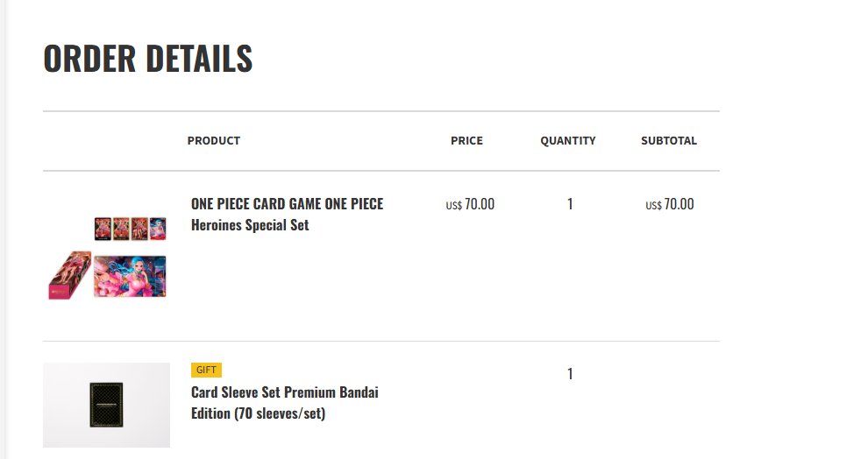The image size is (868, 459).
Task: Click the blue-haired character playmat image
Action: 130,276
